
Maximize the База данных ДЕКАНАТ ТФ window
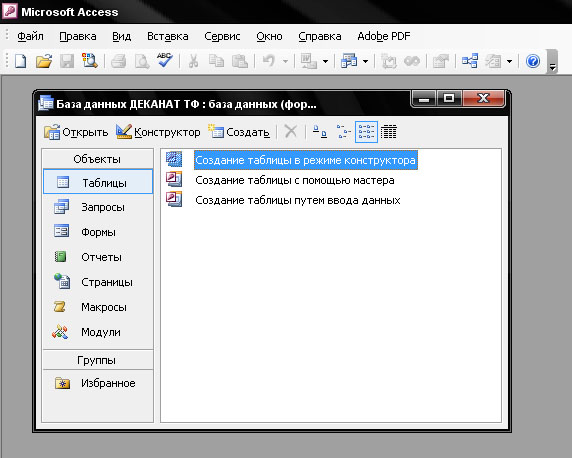449,99
